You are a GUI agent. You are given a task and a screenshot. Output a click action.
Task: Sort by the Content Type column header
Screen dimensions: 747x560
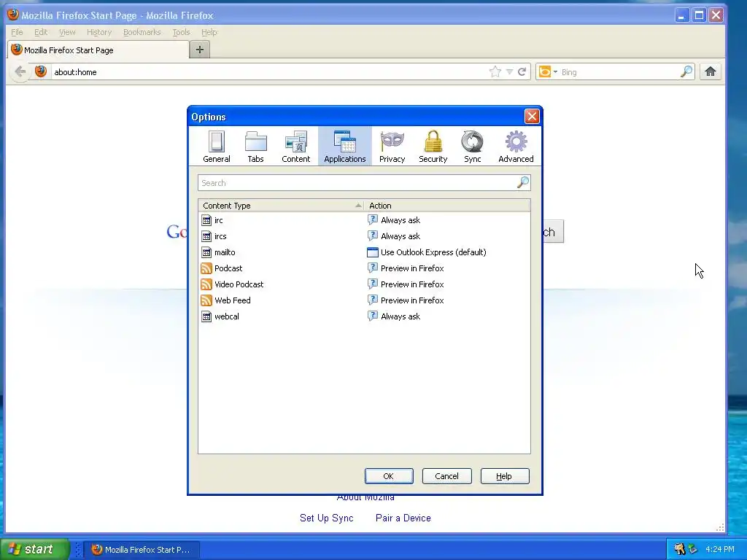pos(281,206)
